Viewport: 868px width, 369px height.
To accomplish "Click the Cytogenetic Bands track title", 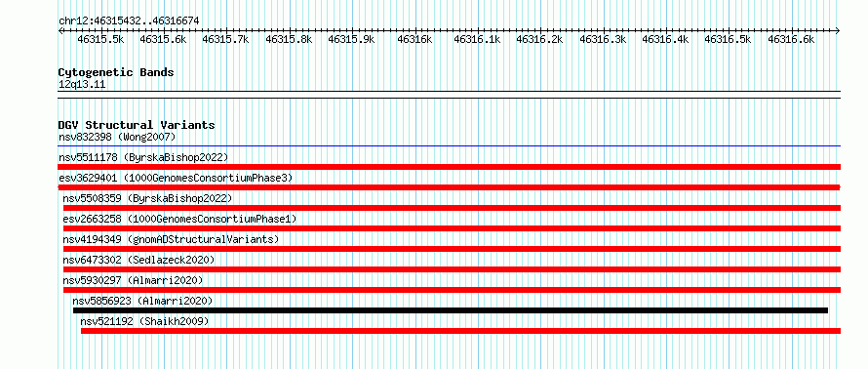I will point(116,72).
